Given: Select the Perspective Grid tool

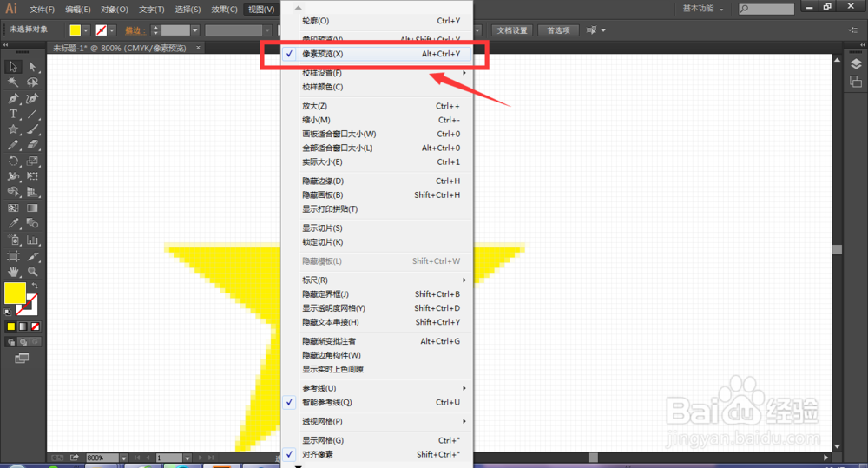Looking at the screenshot, I should click(x=33, y=192).
